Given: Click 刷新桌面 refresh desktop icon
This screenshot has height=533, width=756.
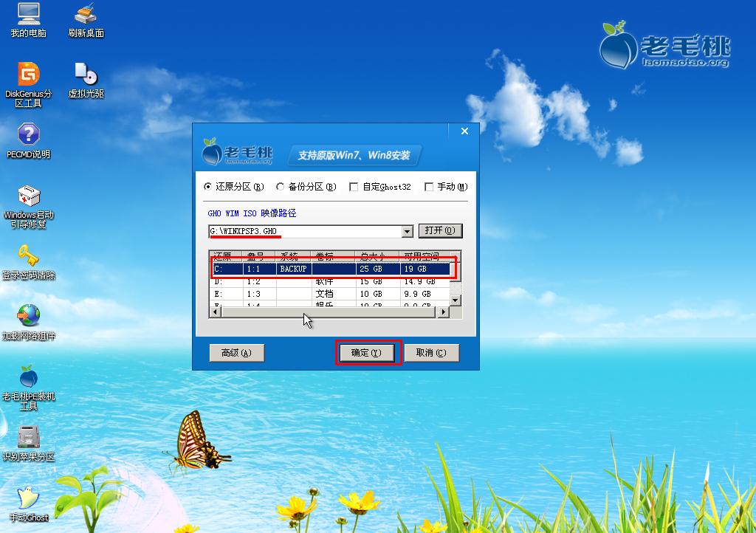Looking at the screenshot, I should coord(86,15).
